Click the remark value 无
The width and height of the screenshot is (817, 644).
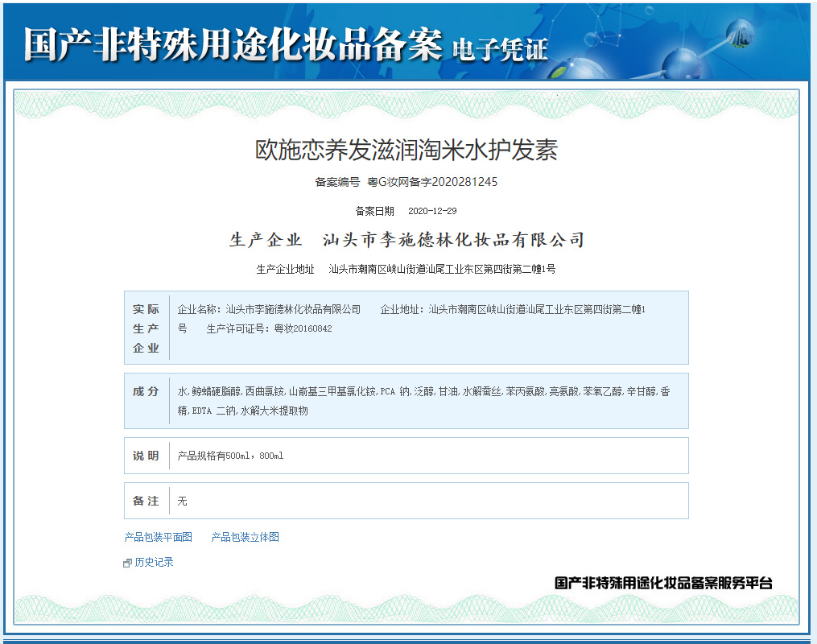[x=182, y=502]
